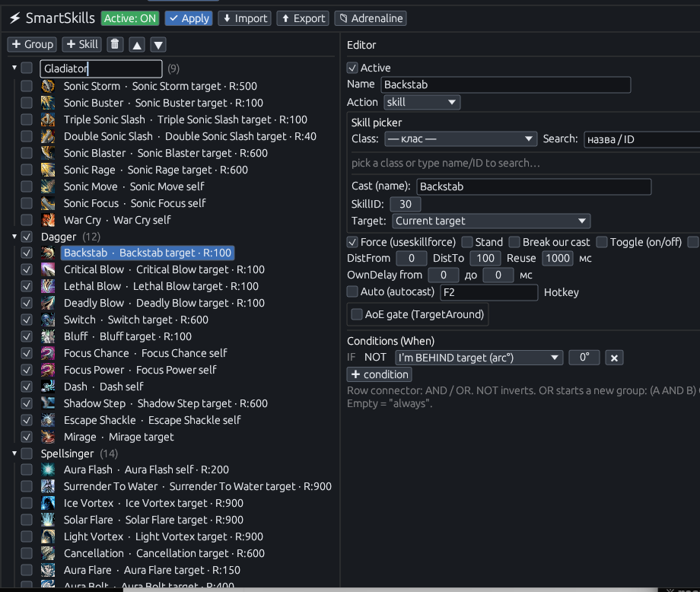
Task: Click the Double Sonic Slash skill icon
Action: coord(48,136)
